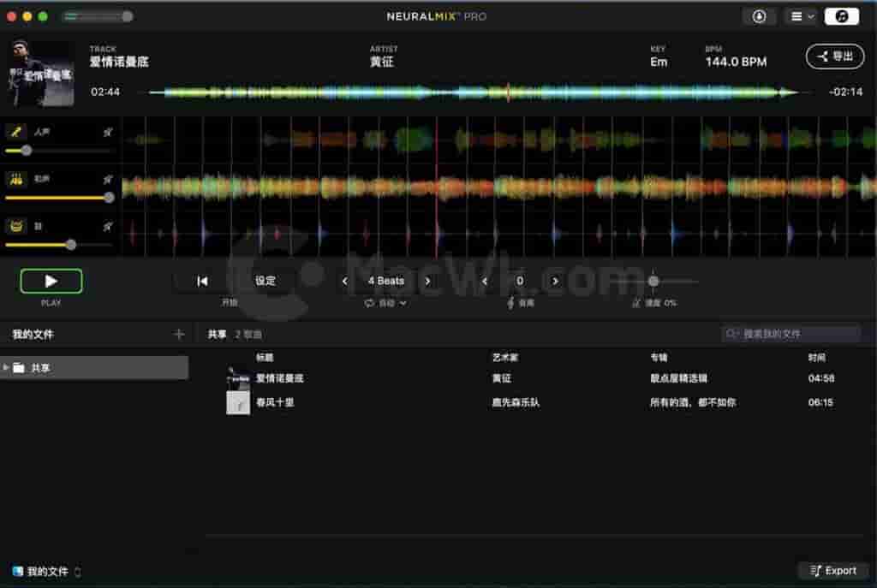Click the 导出 share export button
The image size is (877, 588).
(834, 56)
